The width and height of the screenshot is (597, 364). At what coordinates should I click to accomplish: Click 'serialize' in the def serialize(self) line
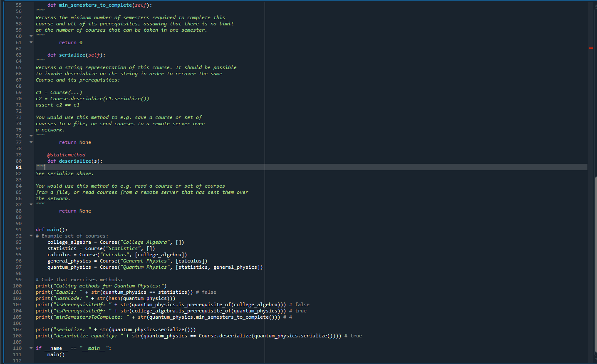[72, 55]
